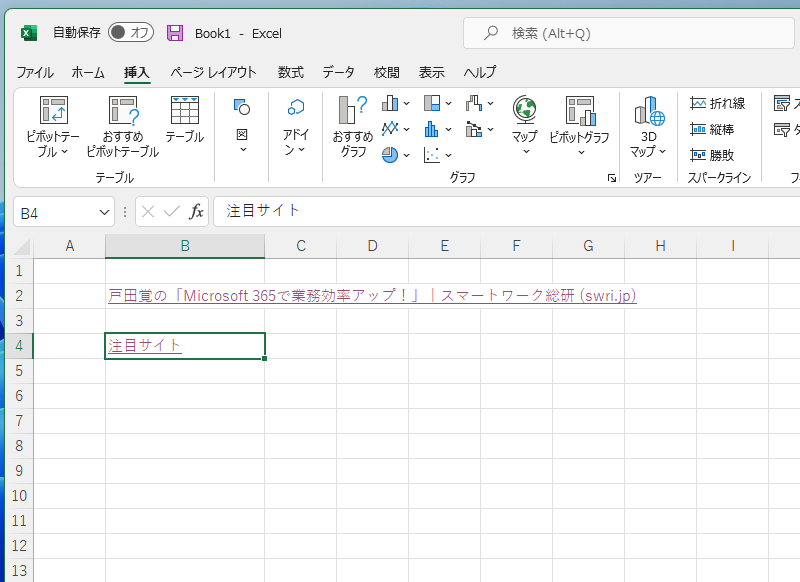This screenshot has width=800, height=582.
Task: Expand the ピボットテーブル dropdown arrow
Action: coord(65,151)
